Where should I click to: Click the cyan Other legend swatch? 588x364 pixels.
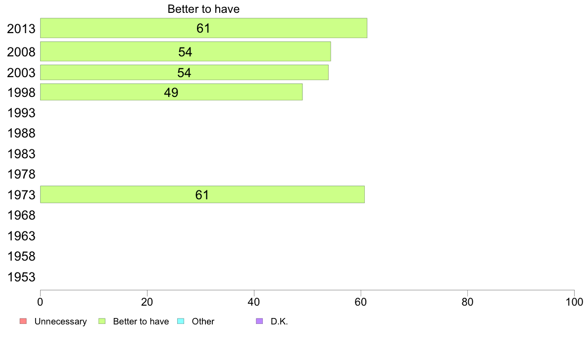[x=181, y=321]
